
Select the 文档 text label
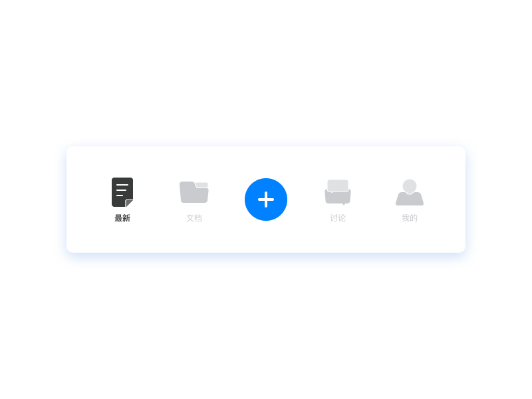pos(194,218)
